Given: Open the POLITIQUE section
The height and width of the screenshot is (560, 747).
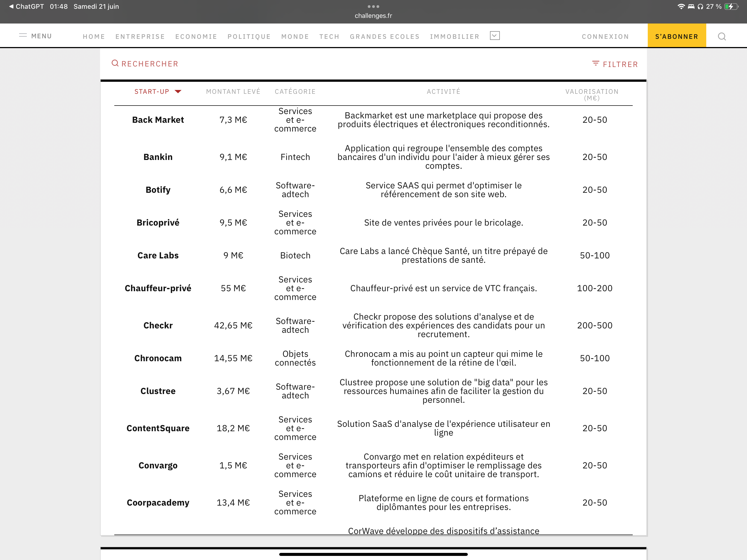Looking at the screenshot, I should click(x=249, y=36).
